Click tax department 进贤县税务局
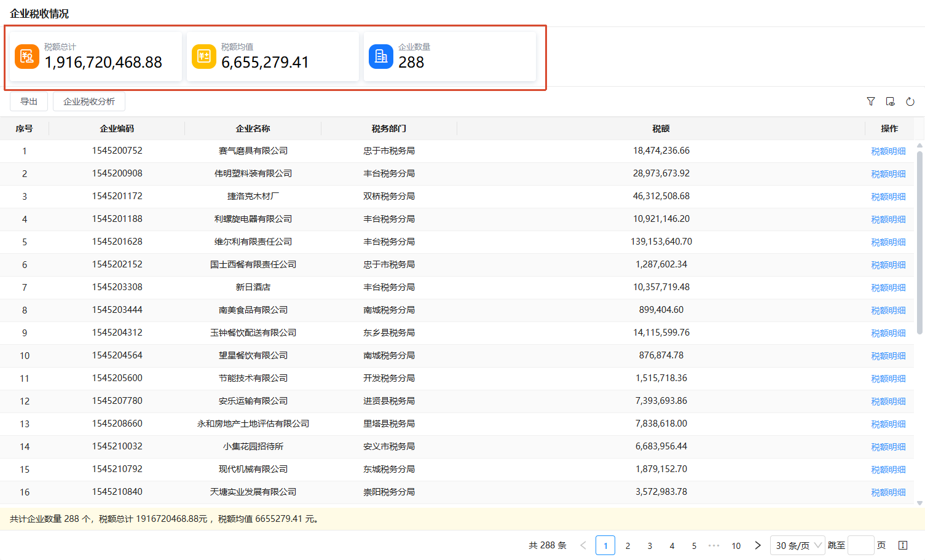Viewport: 925px width, 560px height. click(x=389, y=401)
